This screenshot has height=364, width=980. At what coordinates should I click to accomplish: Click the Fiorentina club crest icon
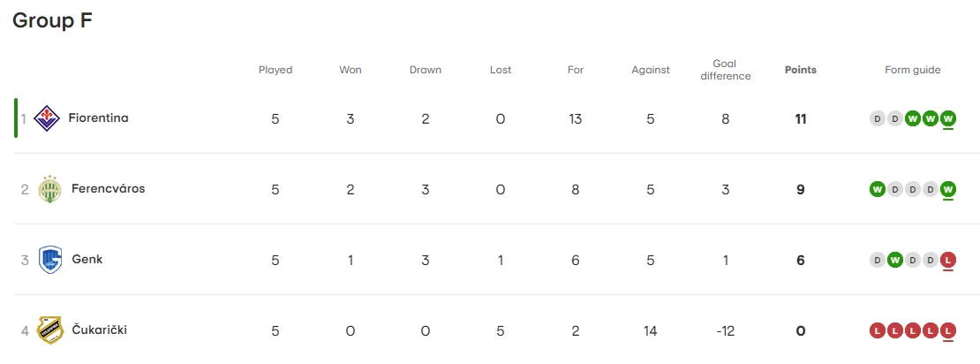46,118
